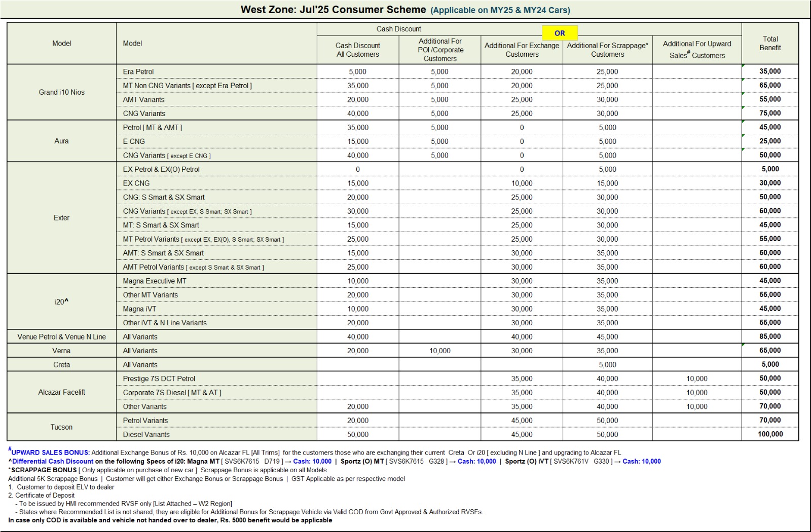Select 'Magna Executive MT' variant cell
This screenshot has height=532, width=811.
pyautogui.click(x=216, y=281)
